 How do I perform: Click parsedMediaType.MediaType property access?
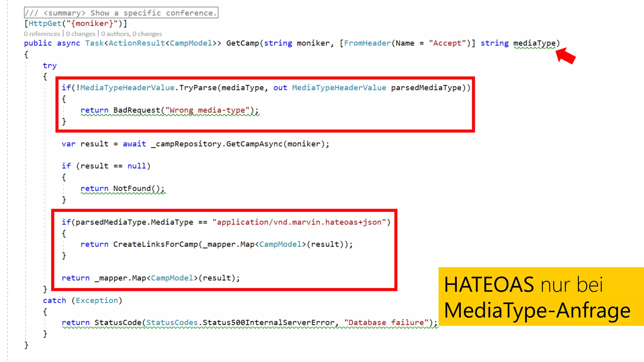134,222
